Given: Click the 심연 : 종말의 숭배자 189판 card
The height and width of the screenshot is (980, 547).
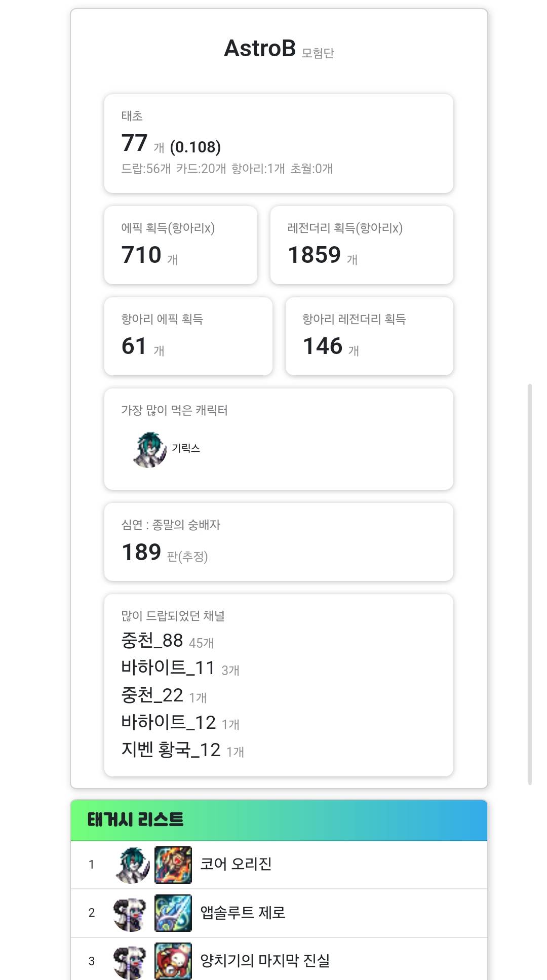Looking at the screenshot, I should click(279, 542).
